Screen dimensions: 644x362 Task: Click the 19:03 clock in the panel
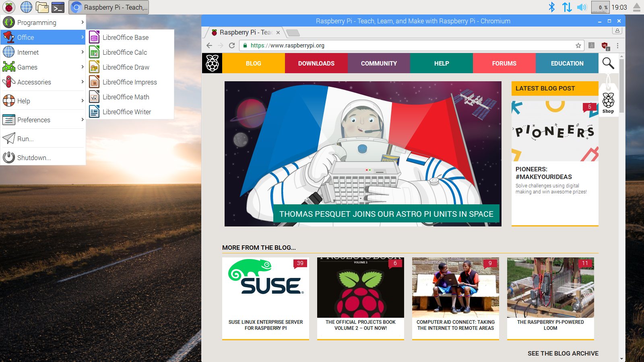[x=619, y=7]
